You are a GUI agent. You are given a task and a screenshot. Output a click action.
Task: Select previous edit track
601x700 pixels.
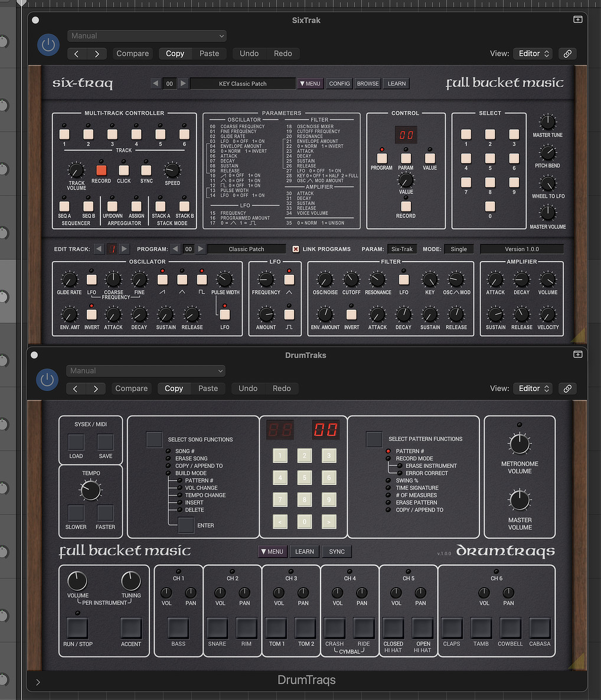click(x=99, y=249)
